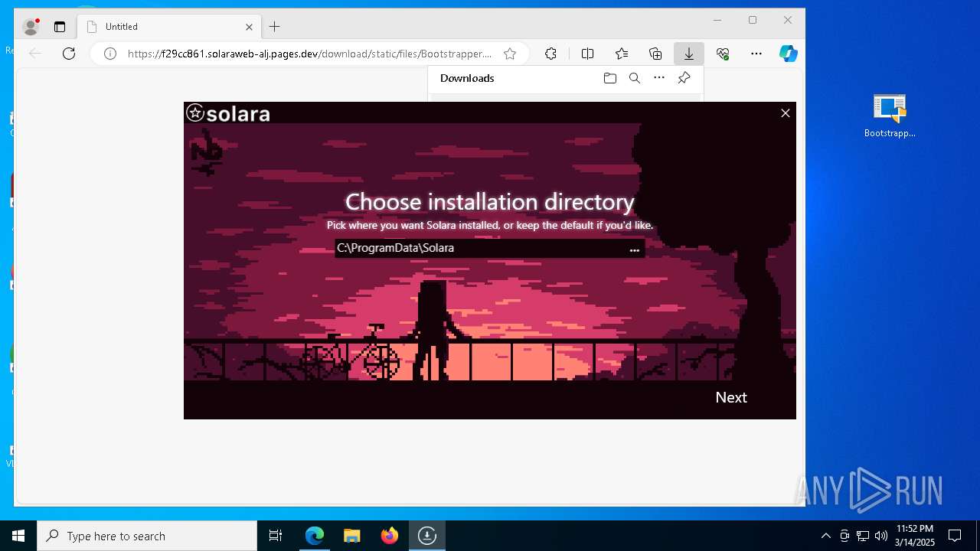
Task: Toggle Edge split screen
Action: click(587, 54)
